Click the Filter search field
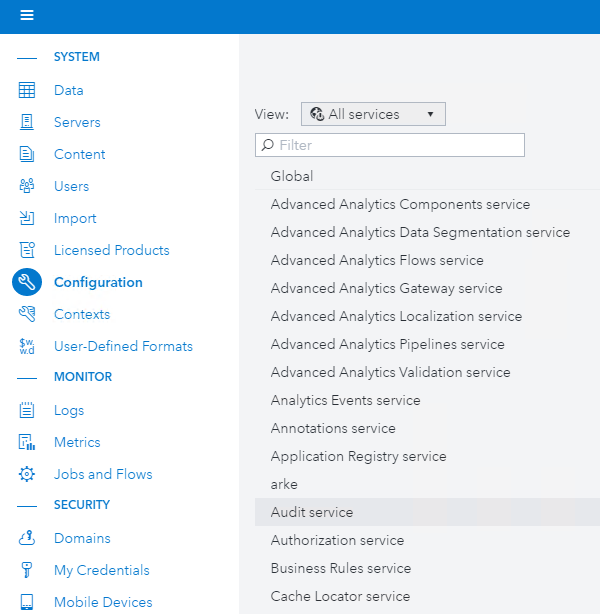The width and height of the screenshot is (600, 614). click(390, 145)
